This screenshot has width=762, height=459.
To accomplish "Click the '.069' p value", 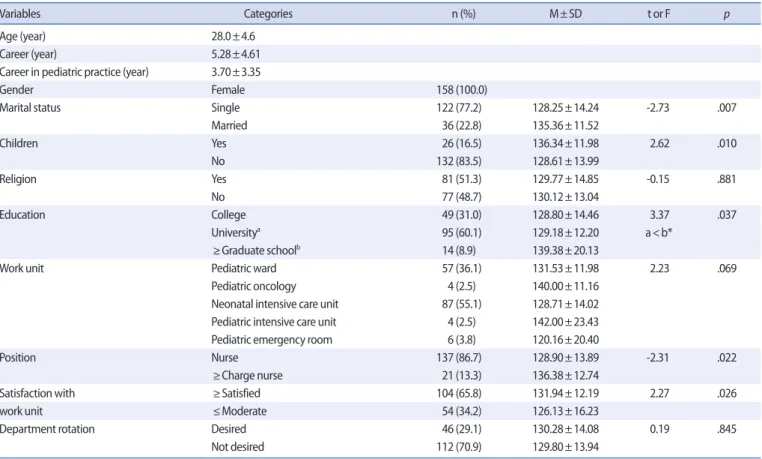I will (x=727, y=269).
